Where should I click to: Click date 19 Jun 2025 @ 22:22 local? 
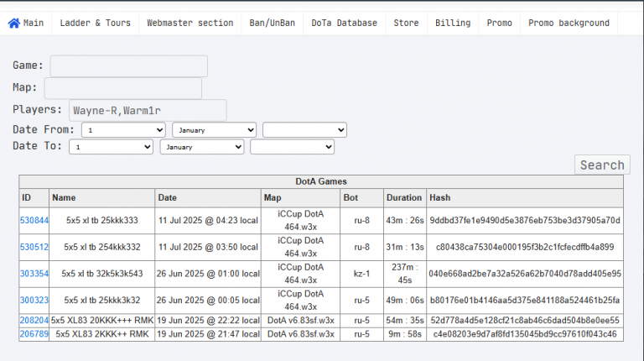click(x=208, y=321)
